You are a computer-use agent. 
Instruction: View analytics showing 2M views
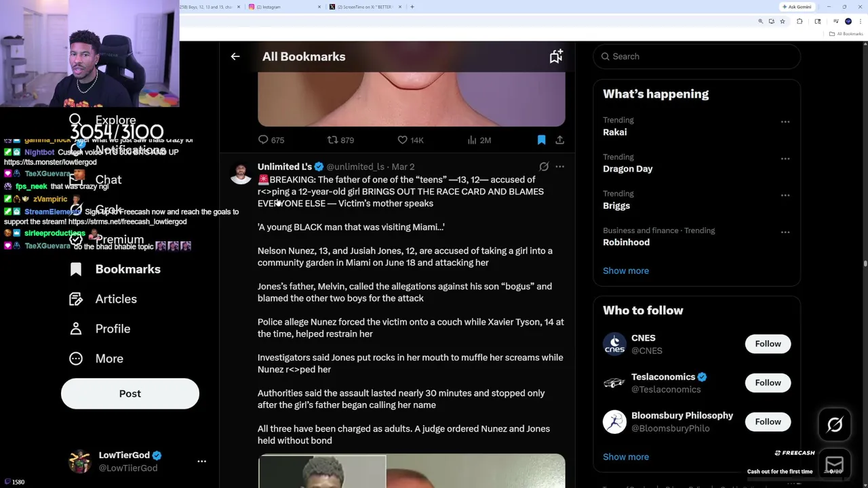pyautogui.click(x=479, y=140)
